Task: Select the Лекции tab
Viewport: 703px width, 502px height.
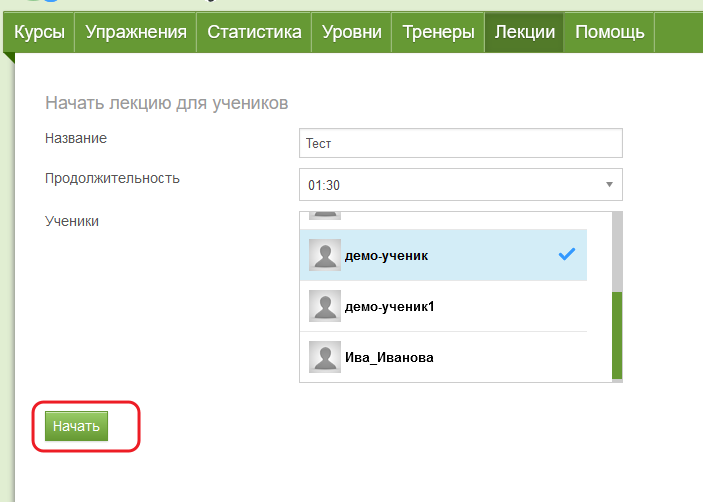Action: pyautogui.click(x=525, y=32)
